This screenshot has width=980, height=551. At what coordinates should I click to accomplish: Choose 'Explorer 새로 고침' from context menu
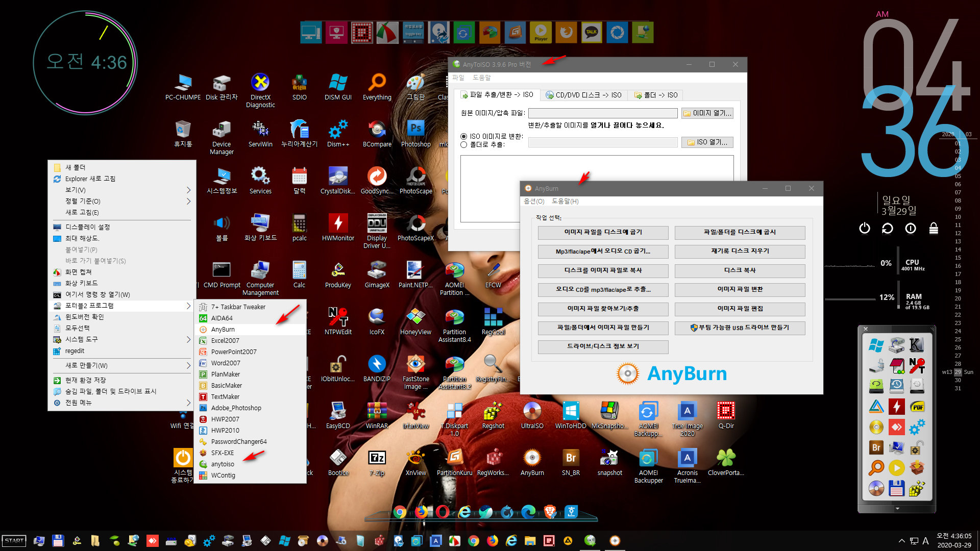click(x=121, y=179)
